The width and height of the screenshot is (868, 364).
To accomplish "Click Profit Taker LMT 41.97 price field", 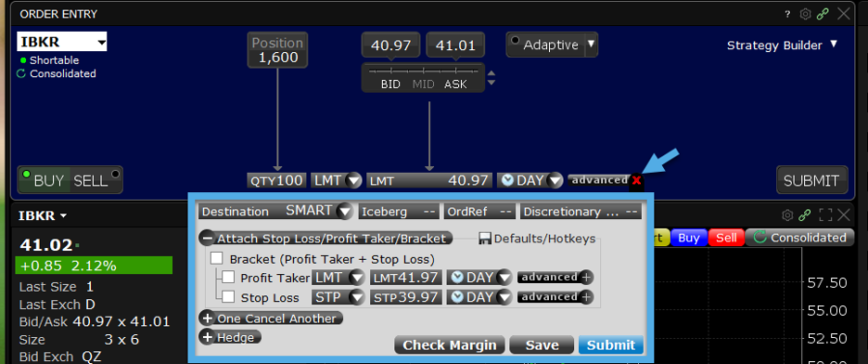I will (406, 277).
